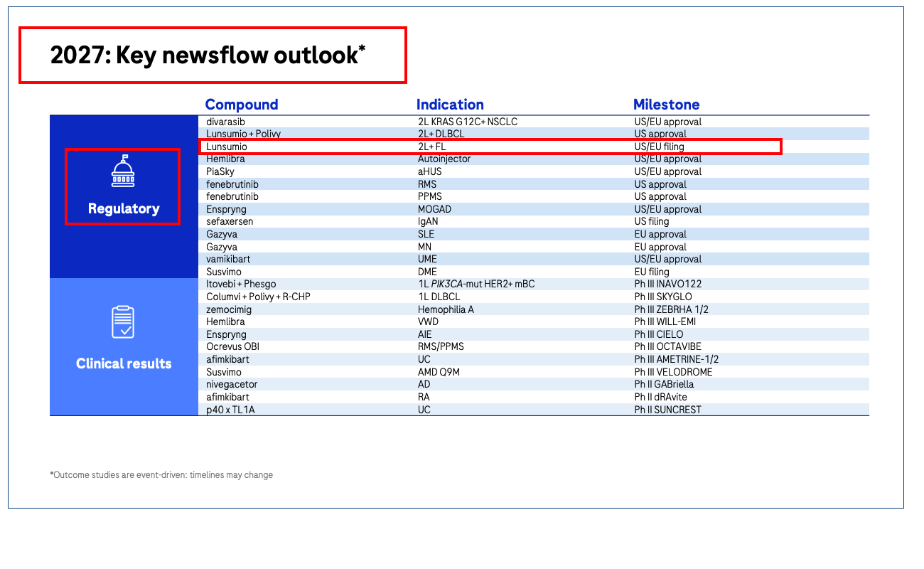Screen dimensions: 924x569
Task: Select the 'Itovebi + Phesgo' compound cell
Action: (241, 284)
